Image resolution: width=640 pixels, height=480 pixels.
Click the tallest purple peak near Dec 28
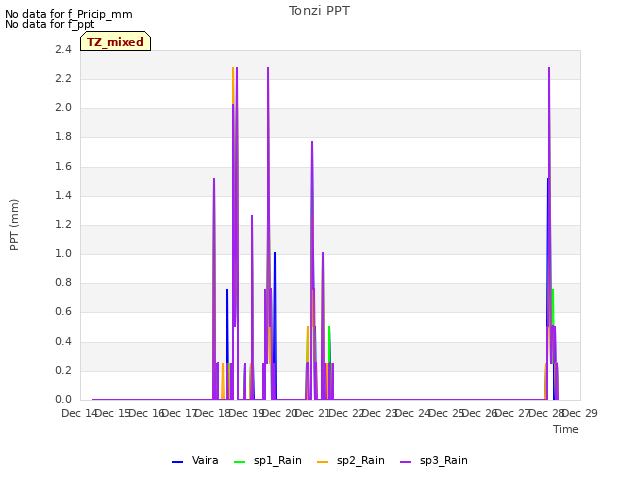click(x=549, y=69)
